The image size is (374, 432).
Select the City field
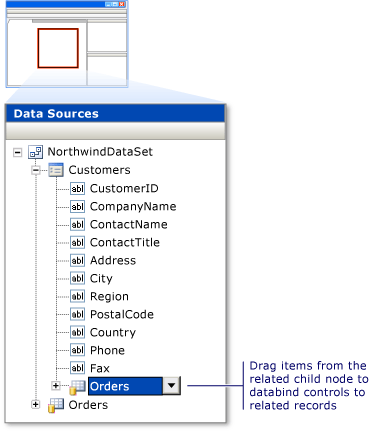[101, 279]
